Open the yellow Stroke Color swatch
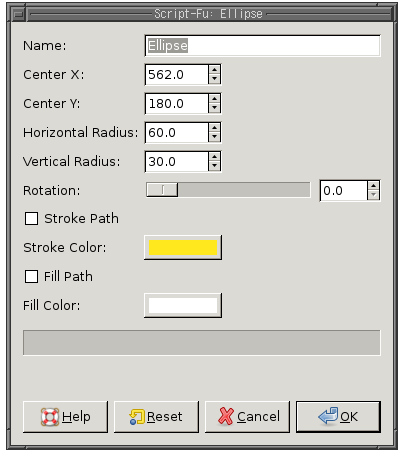Screen dimensions: 401x459 tap(183, 248)
